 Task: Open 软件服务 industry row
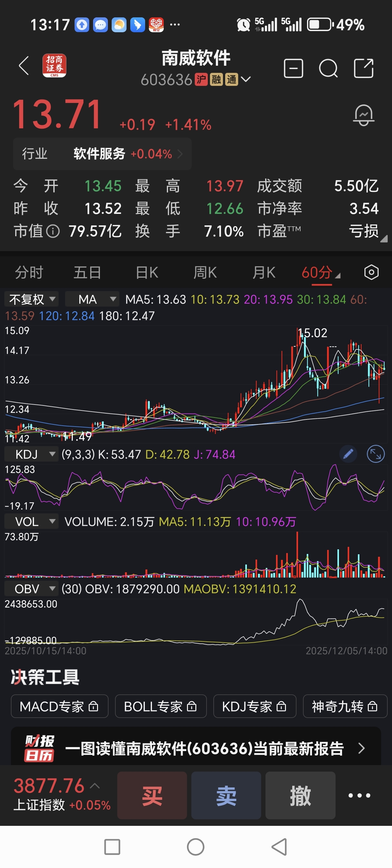tap(102, 154)
